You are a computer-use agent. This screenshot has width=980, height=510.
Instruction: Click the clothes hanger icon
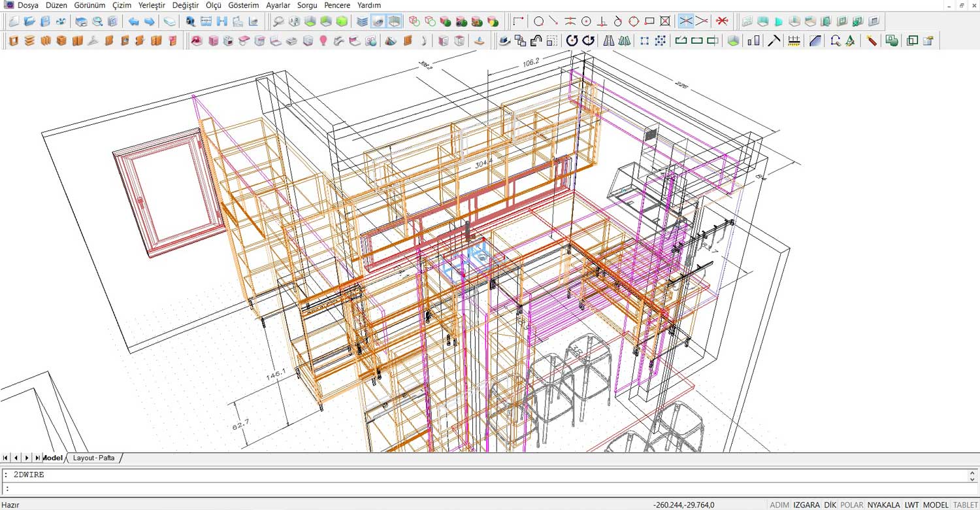coord(93,41)
